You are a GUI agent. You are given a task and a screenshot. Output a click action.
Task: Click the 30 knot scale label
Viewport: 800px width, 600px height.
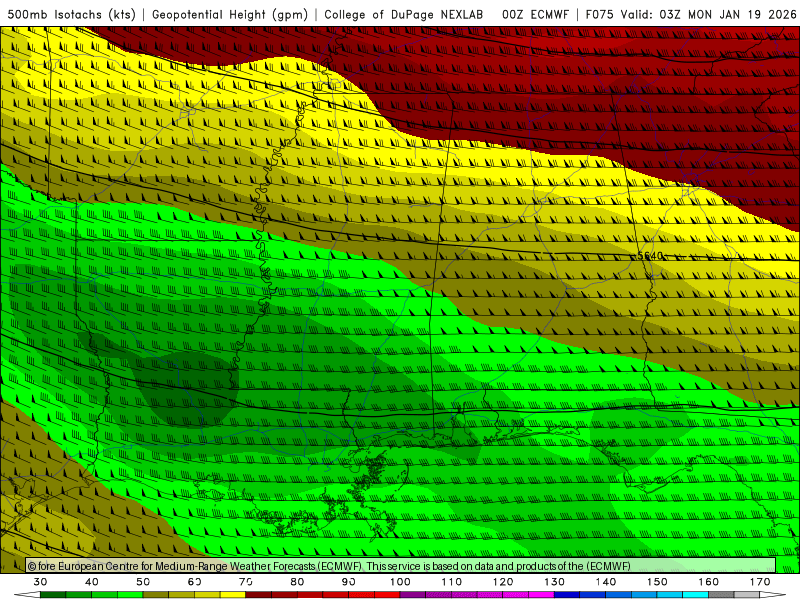tap(40, 582)
